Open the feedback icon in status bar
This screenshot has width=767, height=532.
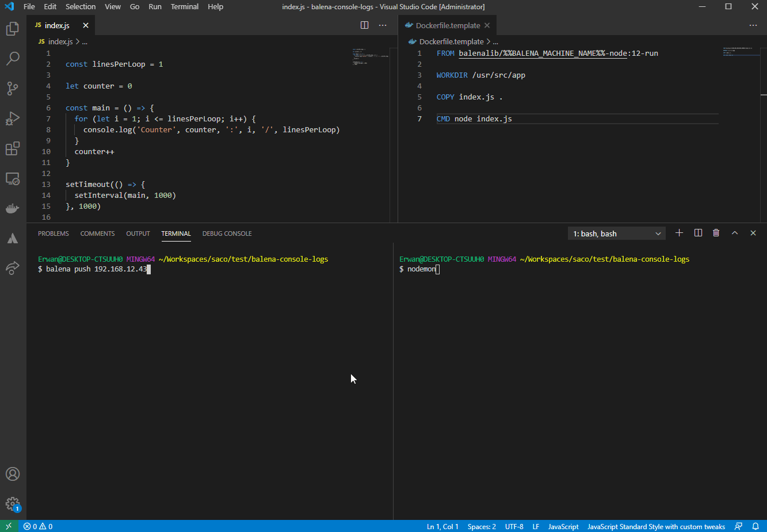point(738,526)
